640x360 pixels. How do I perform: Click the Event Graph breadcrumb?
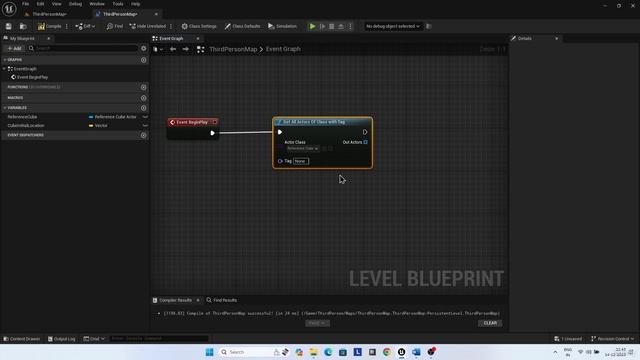tap(283, 49)
